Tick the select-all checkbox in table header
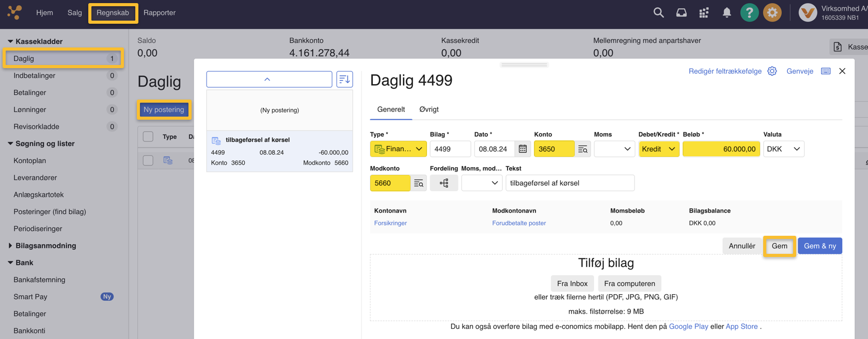The height and width of the screenshot is (339, 868). pyautogui.click(x=148, y=137)
